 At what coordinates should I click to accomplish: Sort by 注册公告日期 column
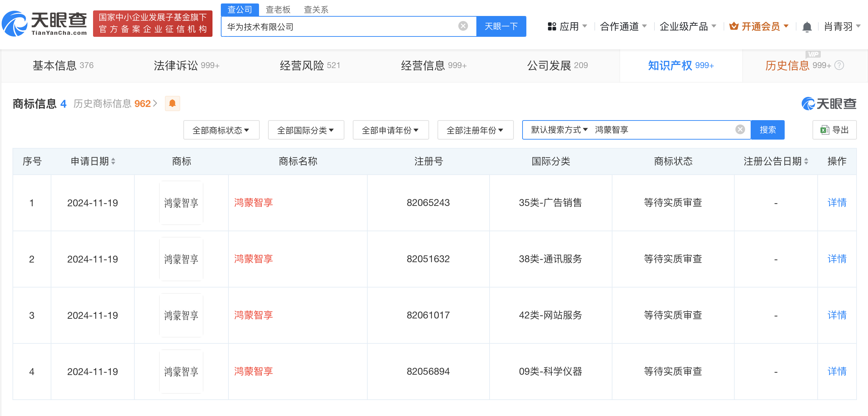tap(806, 161)
